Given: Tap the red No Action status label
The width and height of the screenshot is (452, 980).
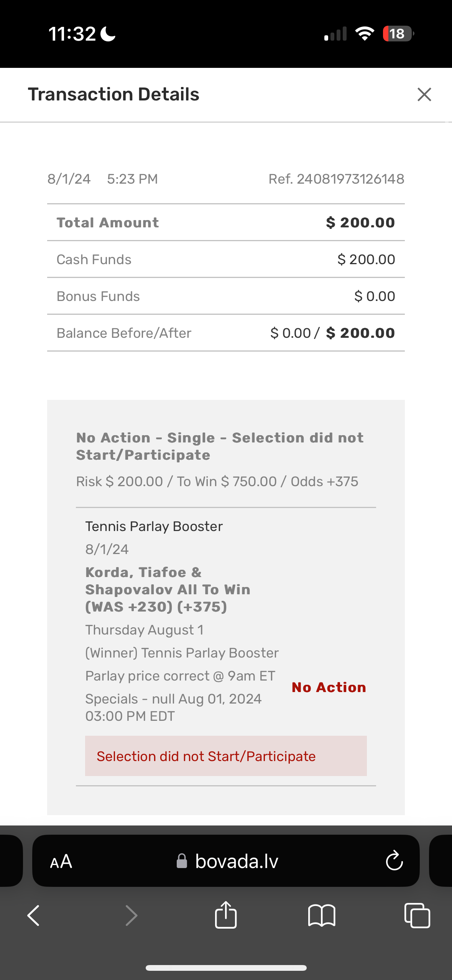Looking at the screenshot, I should click(329, 687).
